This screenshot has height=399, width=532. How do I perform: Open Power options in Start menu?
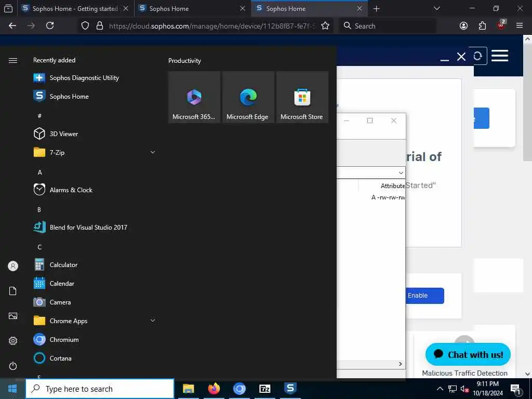(x=13, y=366)
